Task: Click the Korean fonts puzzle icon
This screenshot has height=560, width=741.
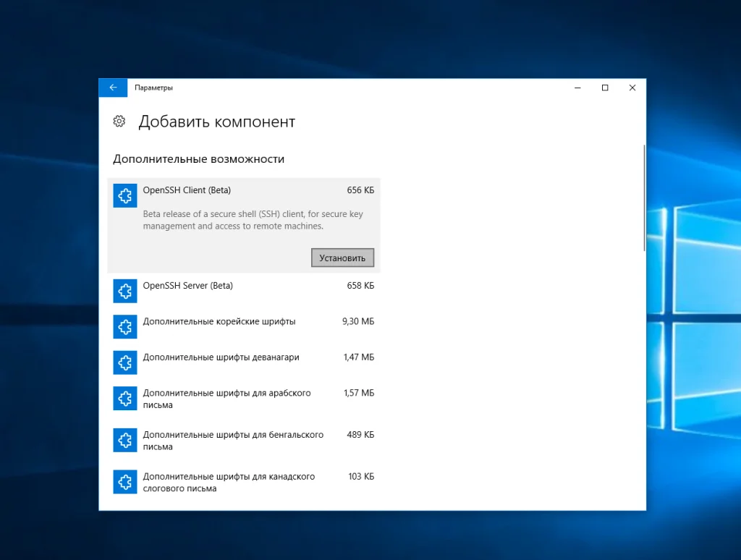Action: click(125, 326)
